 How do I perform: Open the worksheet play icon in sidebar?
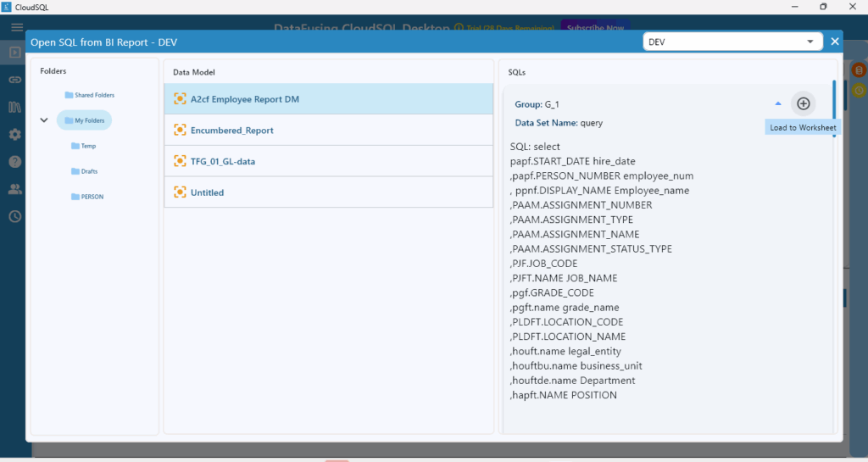[x=15, y=53]
